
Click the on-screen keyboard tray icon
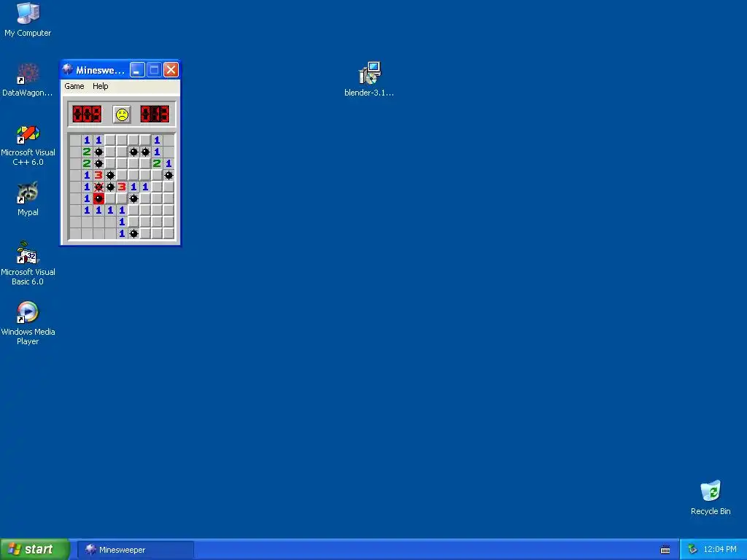tap(665, 550)
